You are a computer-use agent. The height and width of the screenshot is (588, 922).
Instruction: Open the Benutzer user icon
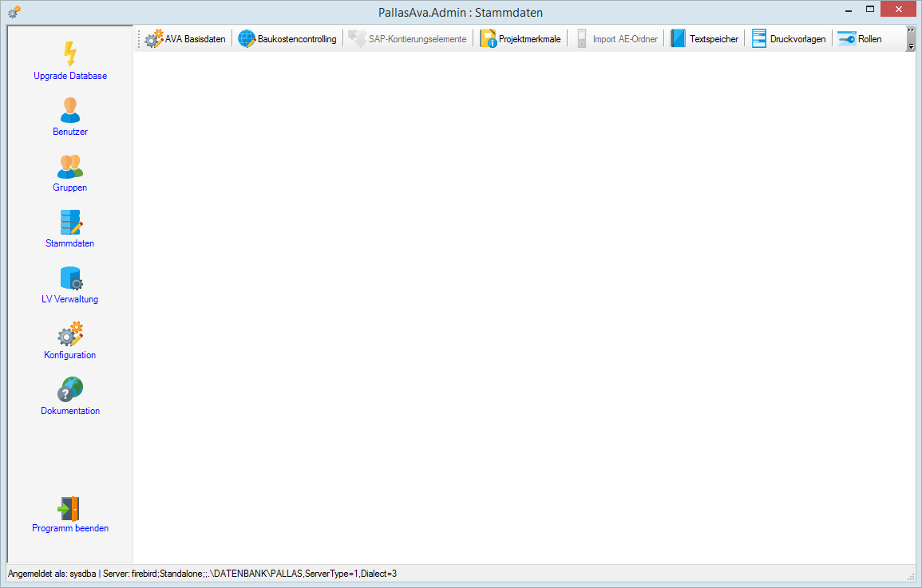70,110
